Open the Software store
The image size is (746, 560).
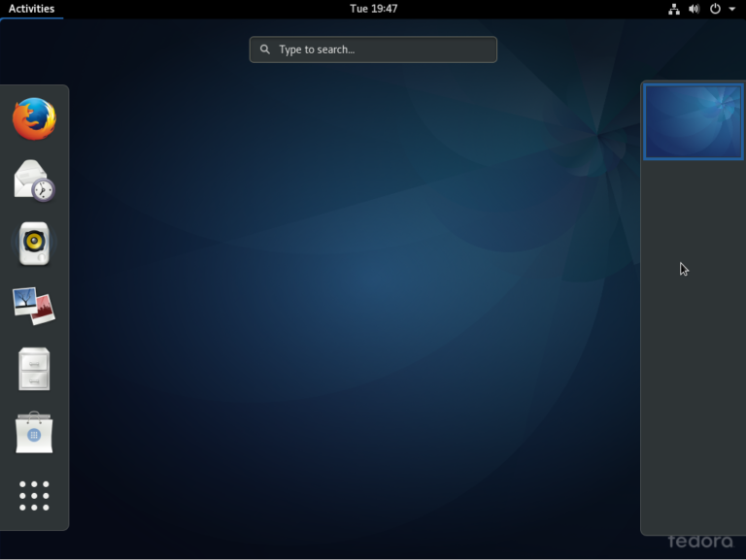(x=34, y=432)
